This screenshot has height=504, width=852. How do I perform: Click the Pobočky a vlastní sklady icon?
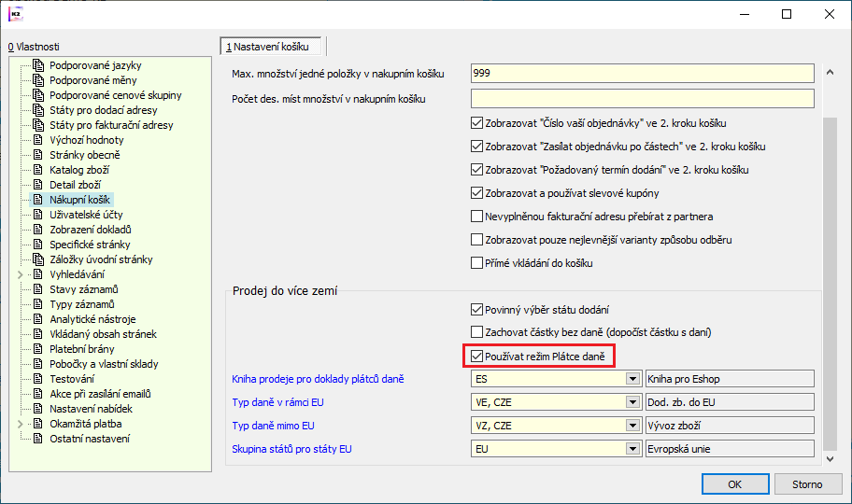38,364
